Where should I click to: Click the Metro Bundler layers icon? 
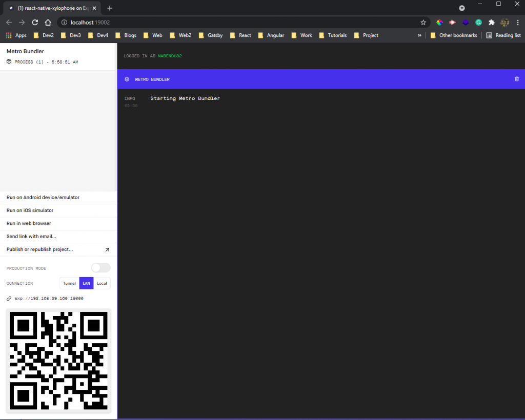click(127, 79)
